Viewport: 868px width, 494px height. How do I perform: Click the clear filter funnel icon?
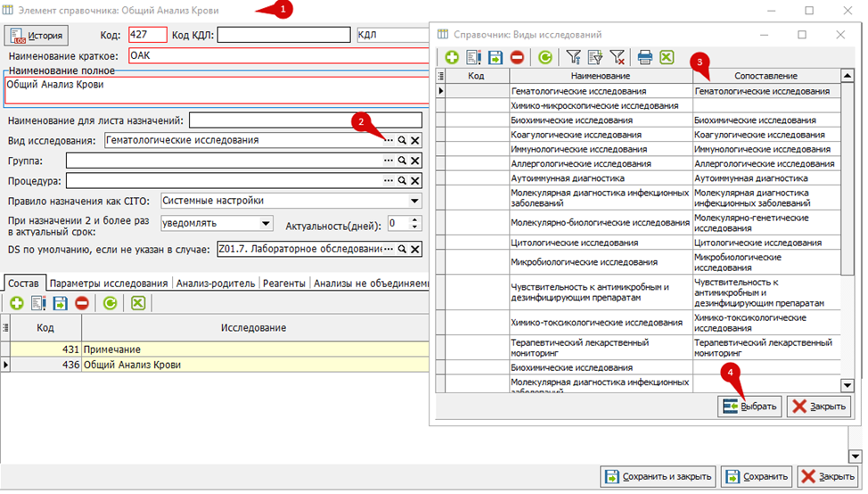coord(618,57)
